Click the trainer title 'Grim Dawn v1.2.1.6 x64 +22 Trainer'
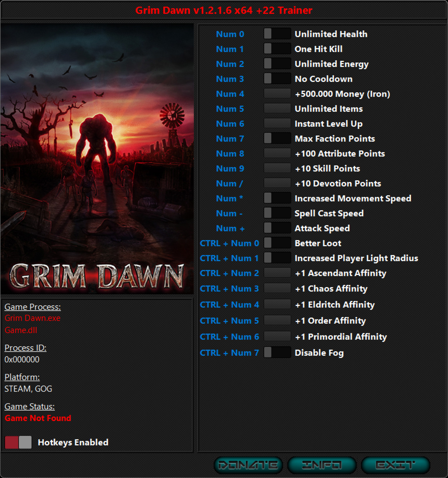Screen dimensions: 448x478 (x=224, y=10)
